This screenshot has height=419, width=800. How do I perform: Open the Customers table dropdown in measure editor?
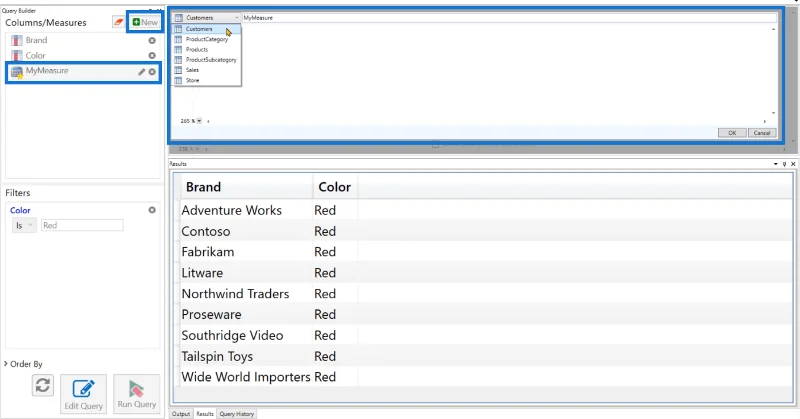[207, 17]
